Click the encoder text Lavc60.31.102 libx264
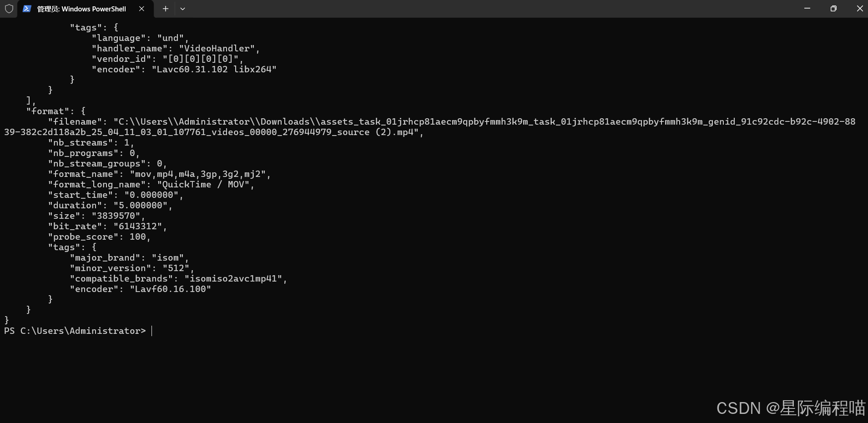The height and width of the screenshot is (423, 868). pos(215,69)
